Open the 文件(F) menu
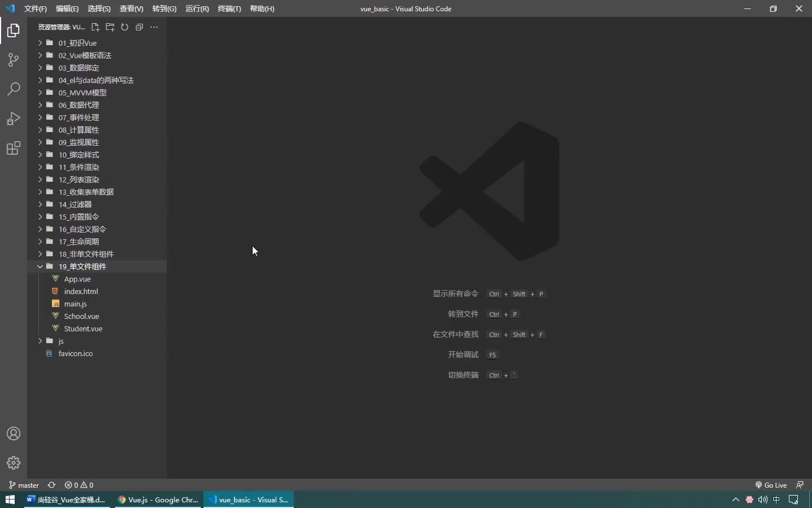The width and height of the screenshot is (812, 508). [35, 8]
